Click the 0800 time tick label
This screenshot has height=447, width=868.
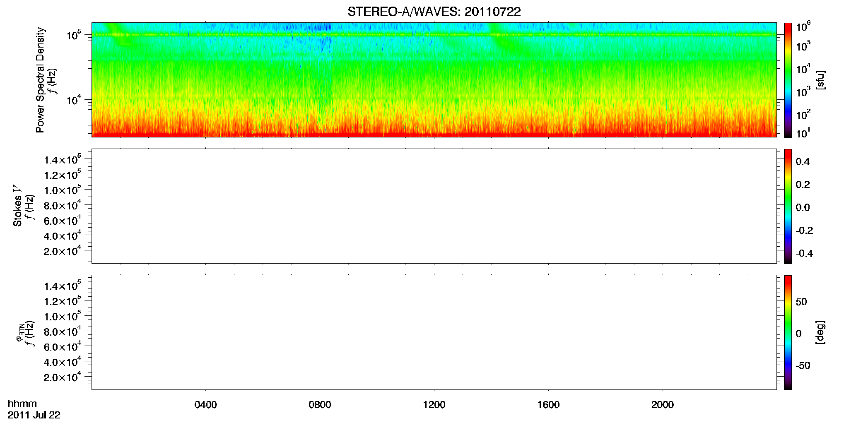click(x=320, y=405)
